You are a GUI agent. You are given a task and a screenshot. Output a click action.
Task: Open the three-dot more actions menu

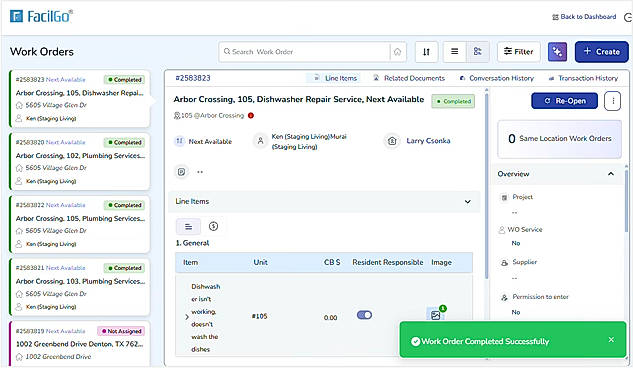(x=613, y=101)
